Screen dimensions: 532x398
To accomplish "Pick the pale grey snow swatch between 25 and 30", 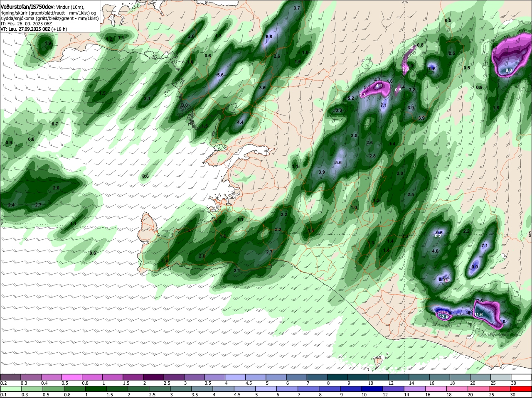I will (x=502, y=377).
